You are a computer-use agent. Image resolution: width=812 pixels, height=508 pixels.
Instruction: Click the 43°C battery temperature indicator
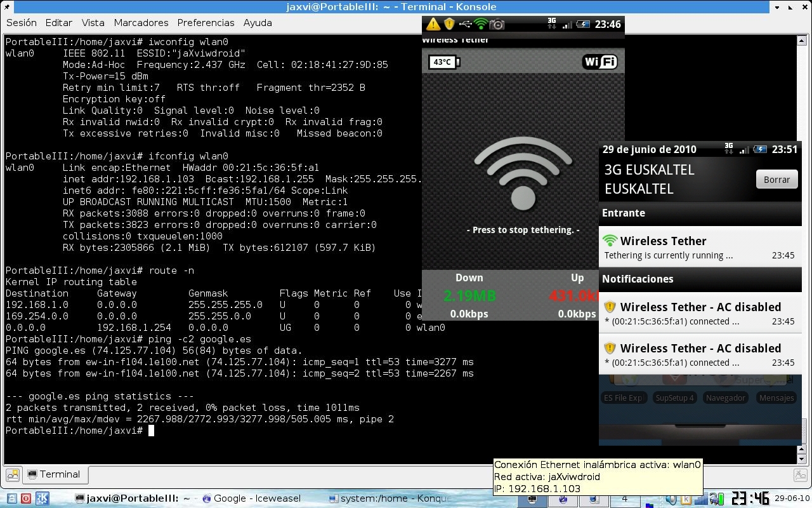pos(445,62)
